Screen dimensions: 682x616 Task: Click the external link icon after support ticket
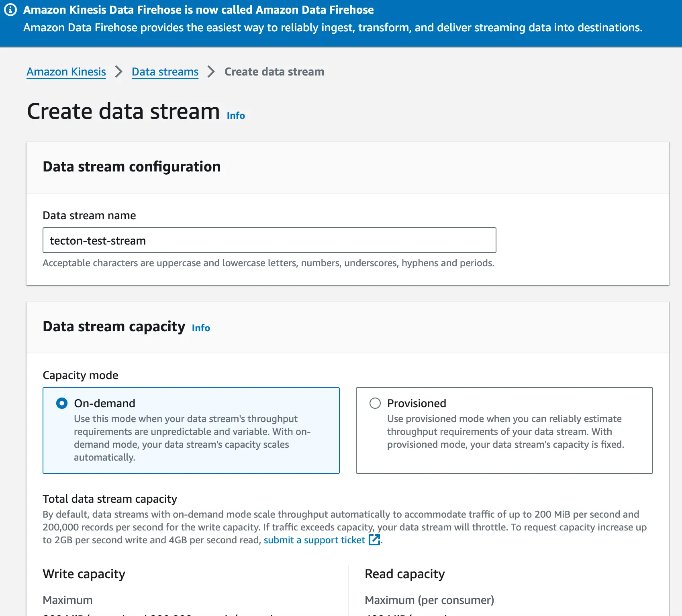coord(374,540)
